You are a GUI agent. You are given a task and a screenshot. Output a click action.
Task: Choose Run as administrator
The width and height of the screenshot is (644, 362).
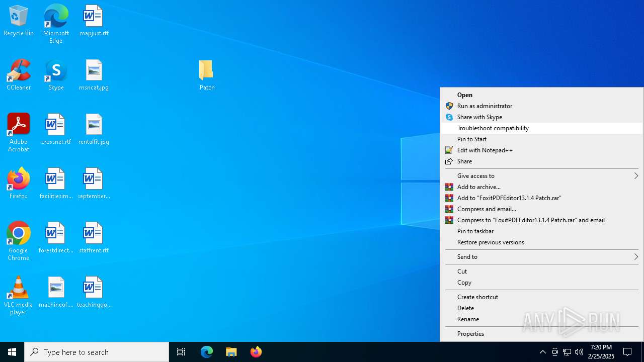[542, 106]
